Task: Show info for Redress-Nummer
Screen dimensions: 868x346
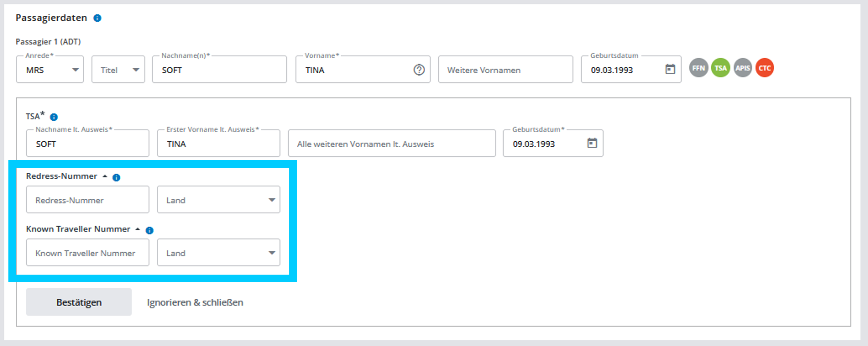Action: [116, 178]
